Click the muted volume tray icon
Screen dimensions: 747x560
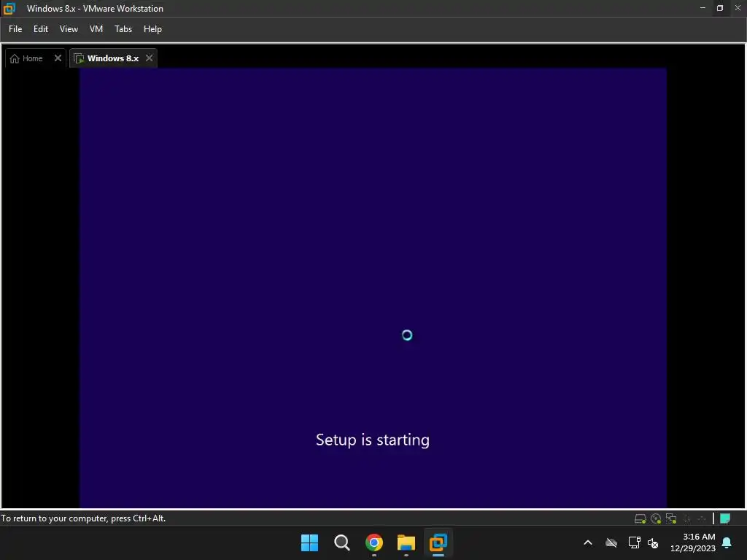coord(653,542)
